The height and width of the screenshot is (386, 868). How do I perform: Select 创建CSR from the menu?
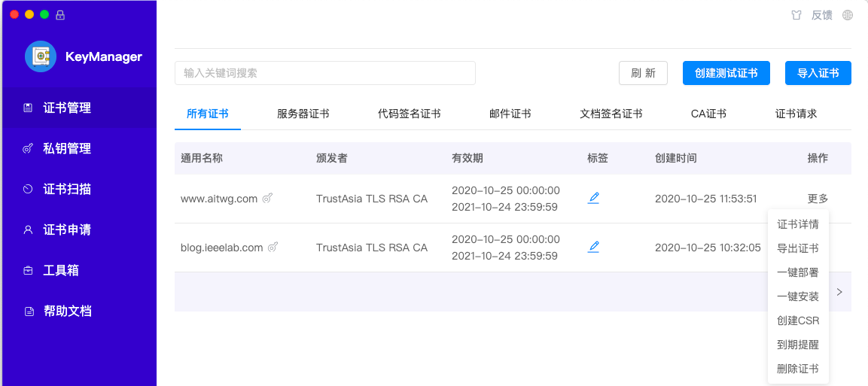click(x=798, y=321)
